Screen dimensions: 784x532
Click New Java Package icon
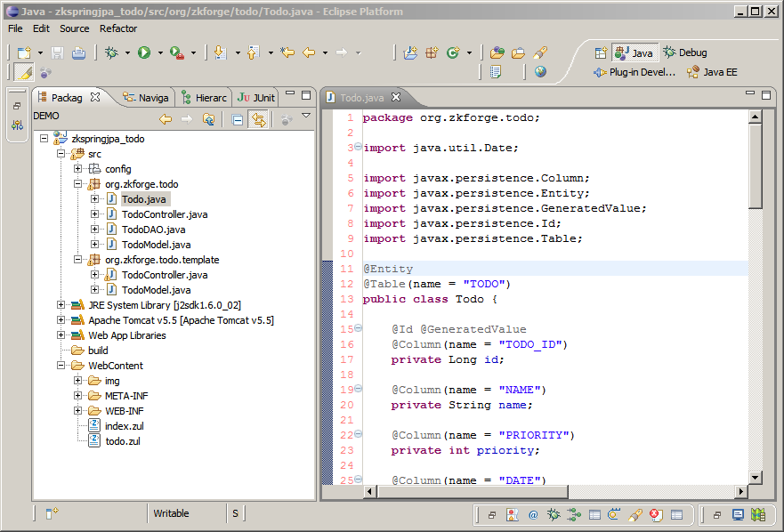coord(432,52)
